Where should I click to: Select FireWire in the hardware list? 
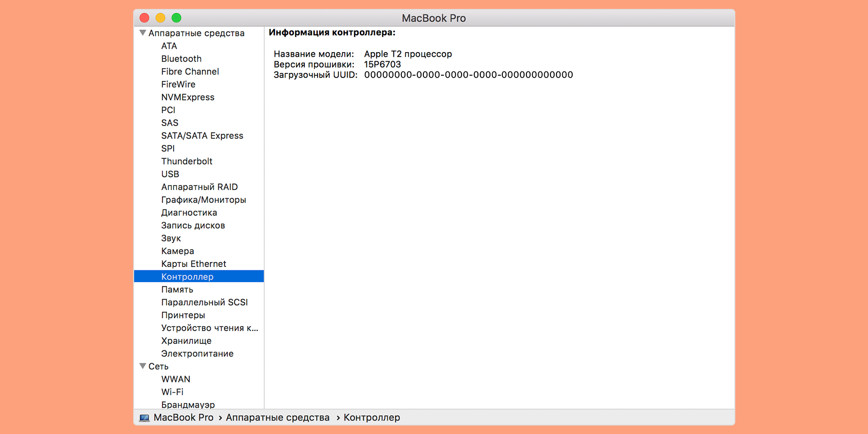click(178, 84)
